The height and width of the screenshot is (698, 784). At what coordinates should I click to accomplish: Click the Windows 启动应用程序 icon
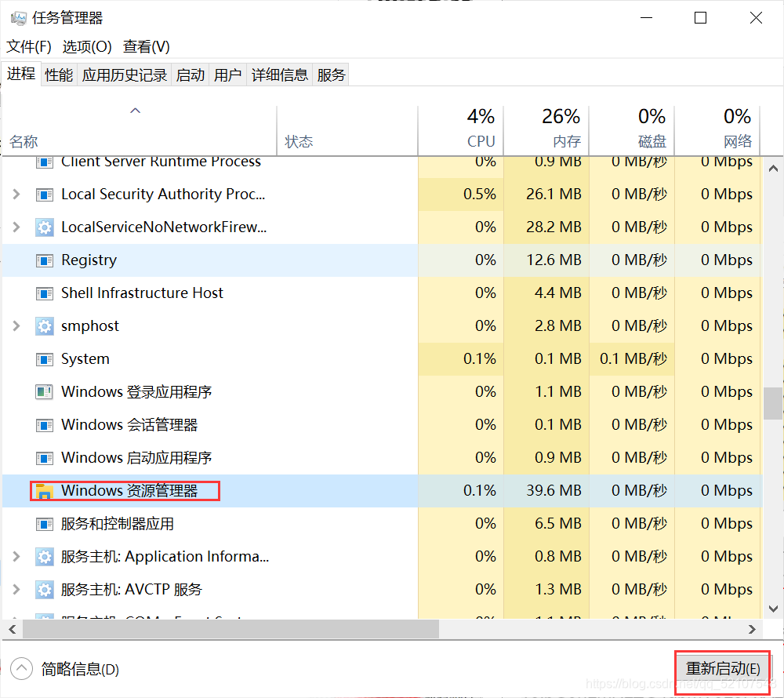point(45,458)
